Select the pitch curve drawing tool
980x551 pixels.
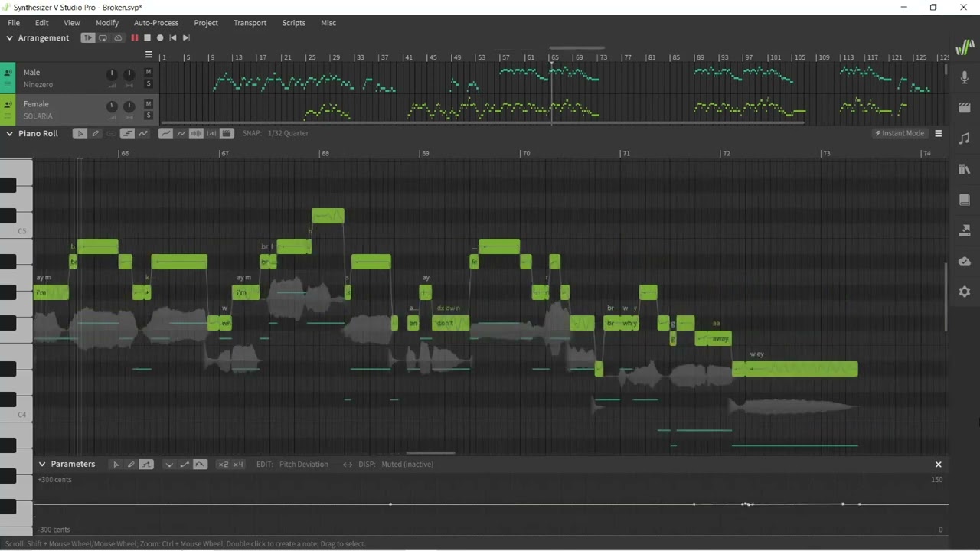[x=142, y=133]
